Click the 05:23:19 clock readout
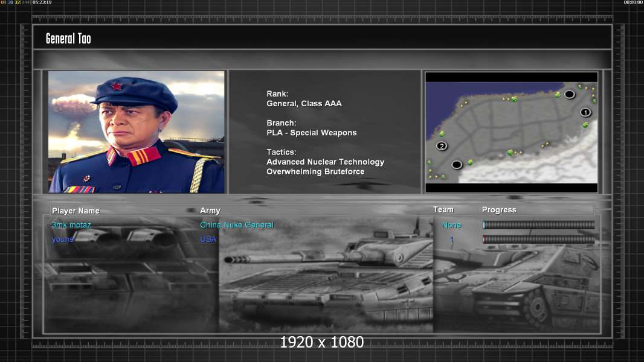The width and height of the screenshot is (644, 362). pos(42,2)
